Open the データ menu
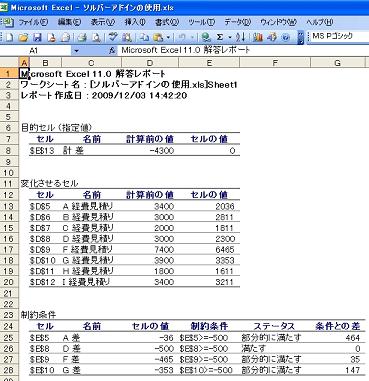This screenshot has width=369, height=381. [x=237, y=22]
